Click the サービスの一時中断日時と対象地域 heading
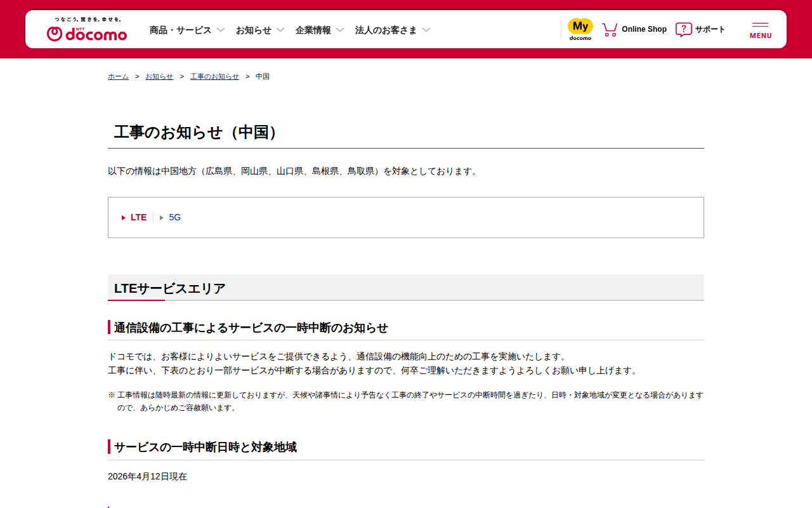812x508 pixels. click(x=206, y=447)
